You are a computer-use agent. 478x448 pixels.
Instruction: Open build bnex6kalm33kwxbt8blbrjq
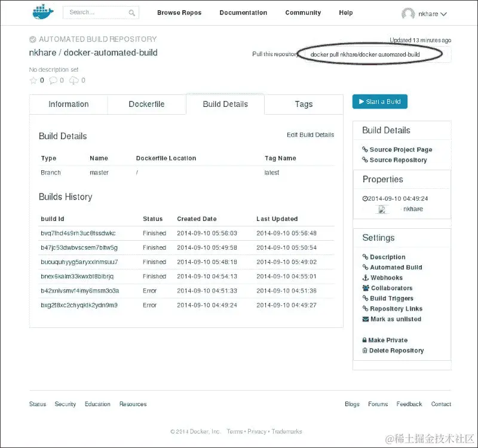[x=77, y=276]
